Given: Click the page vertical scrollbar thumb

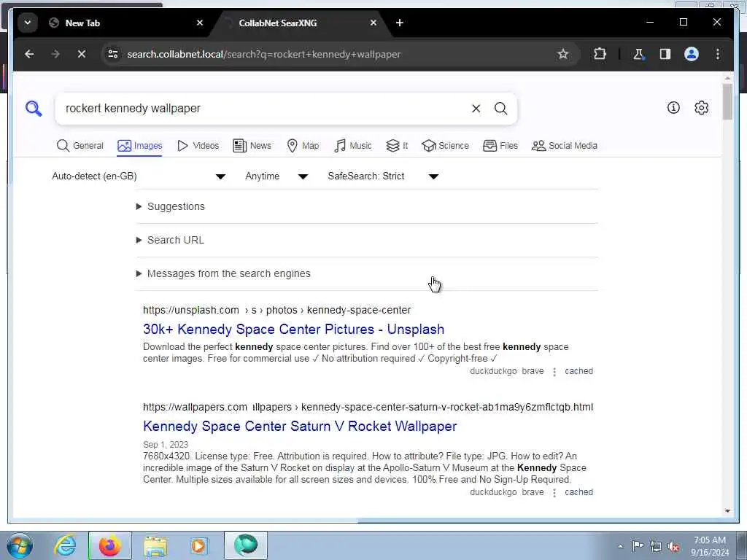Looking at the screenshot, I should click(x=727, y=101).
